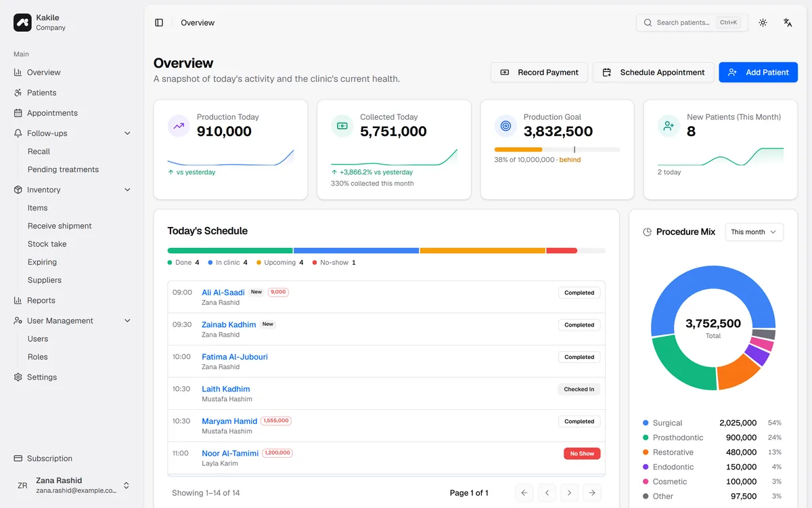
Task: Click the Record Payment button
Action: (539, 72)
